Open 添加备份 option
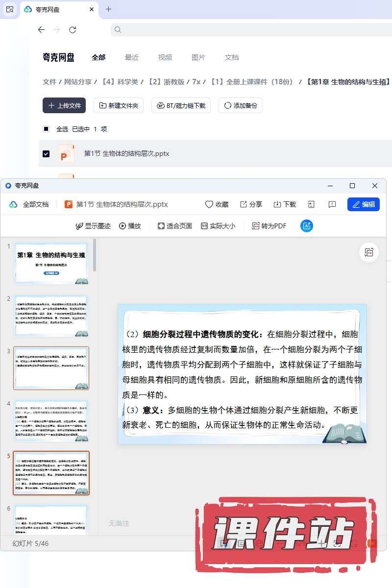Viewport: 392px width, 588px height. [241, 105]
